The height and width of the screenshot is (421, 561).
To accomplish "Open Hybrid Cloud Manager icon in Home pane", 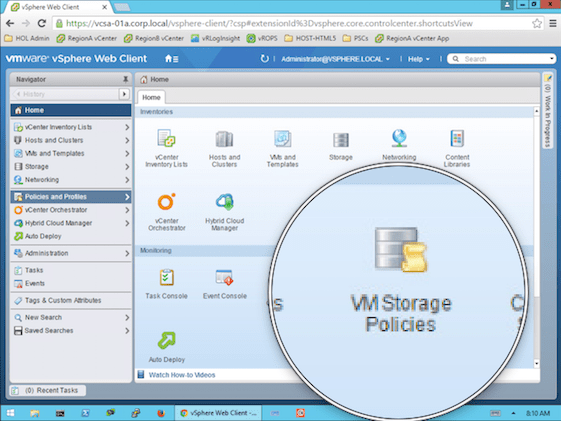I will [225, 202].
